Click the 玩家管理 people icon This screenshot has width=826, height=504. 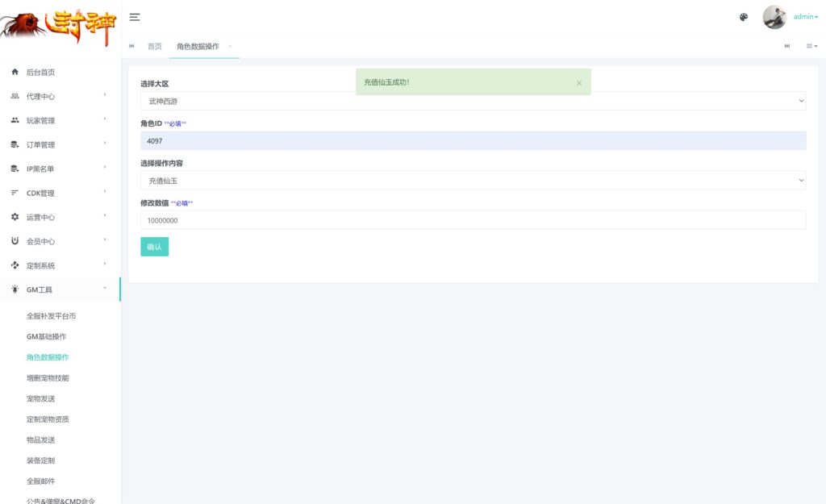[15, 121]
